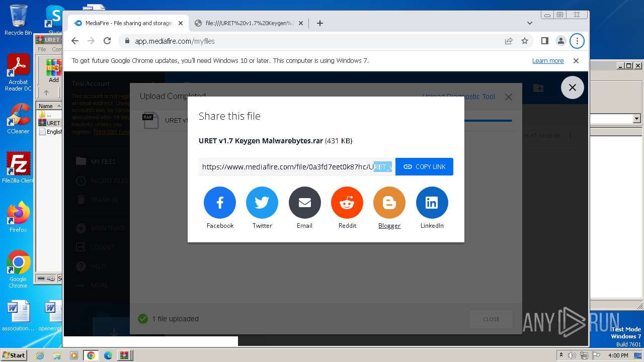Close the MediaFire tab
Screen dimensions: 644x362
point(181,23)
